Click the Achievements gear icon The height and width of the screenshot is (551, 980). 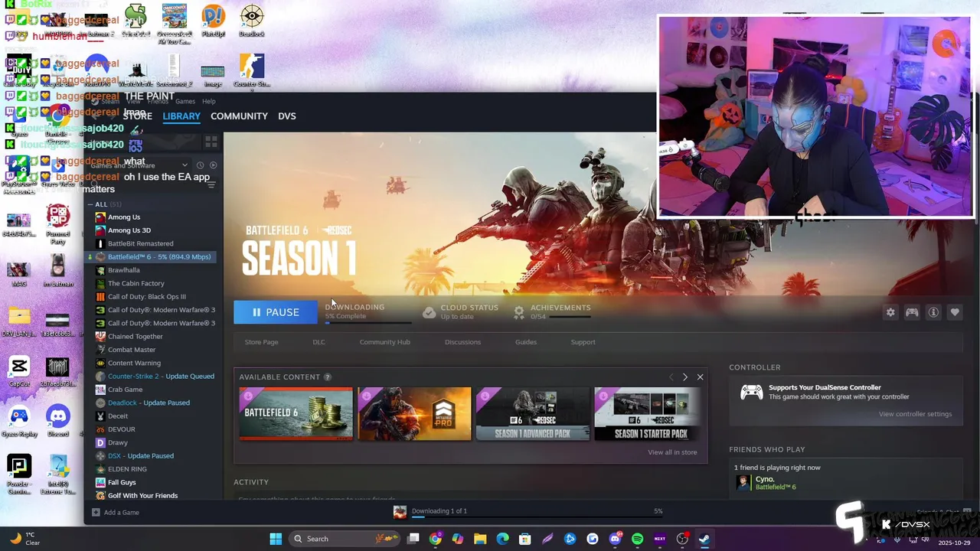[519, 312]
